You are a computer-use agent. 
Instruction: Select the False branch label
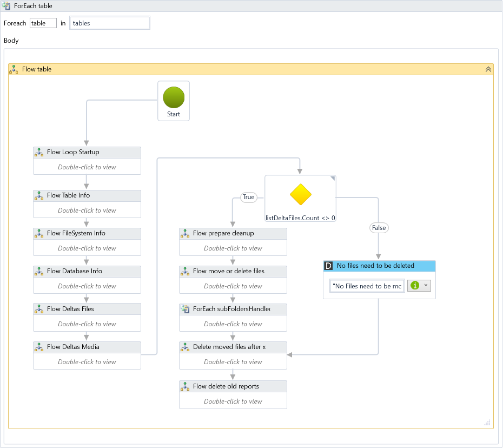pos(379,228)
